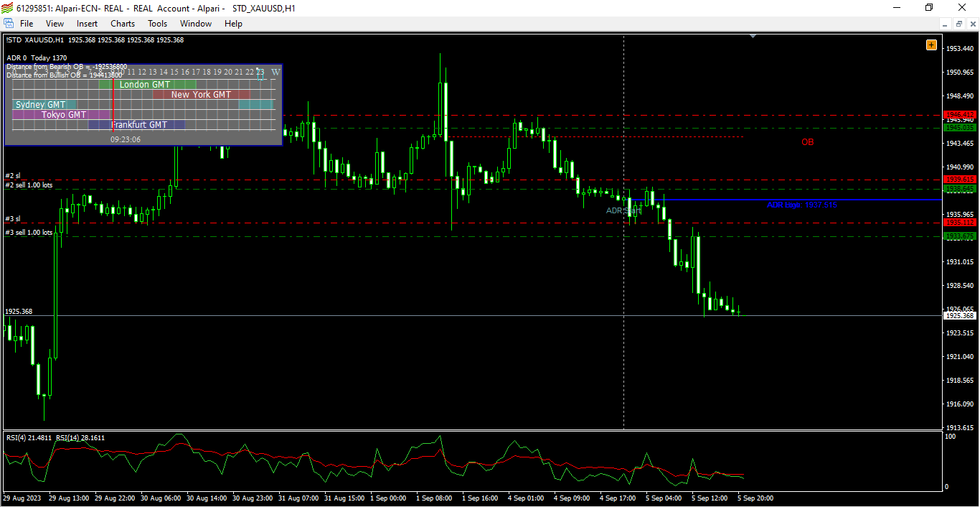This screenshot has height=507, width=980.
Task: Click the green 1933.675 price tag
Action: pyautogui.click(x=960, y=236)
